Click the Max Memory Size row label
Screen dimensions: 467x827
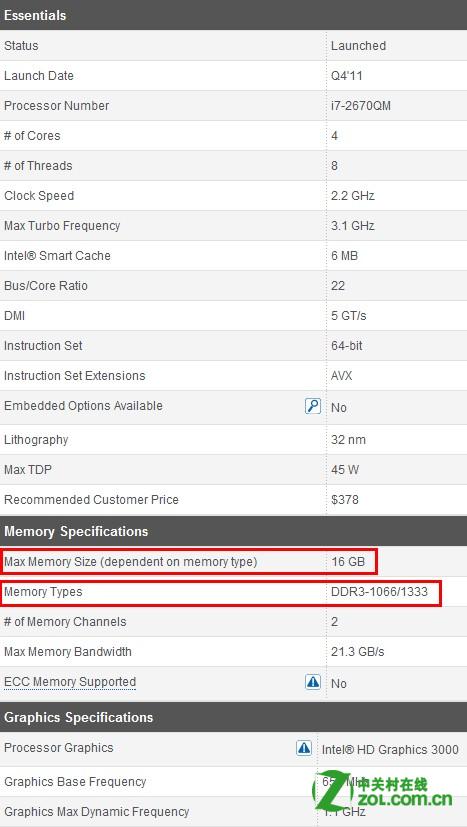(130, 562)
